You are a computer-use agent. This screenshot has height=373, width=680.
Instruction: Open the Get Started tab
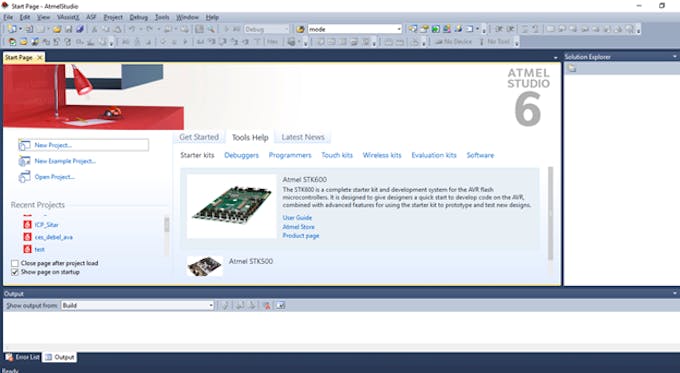(199, 137)
